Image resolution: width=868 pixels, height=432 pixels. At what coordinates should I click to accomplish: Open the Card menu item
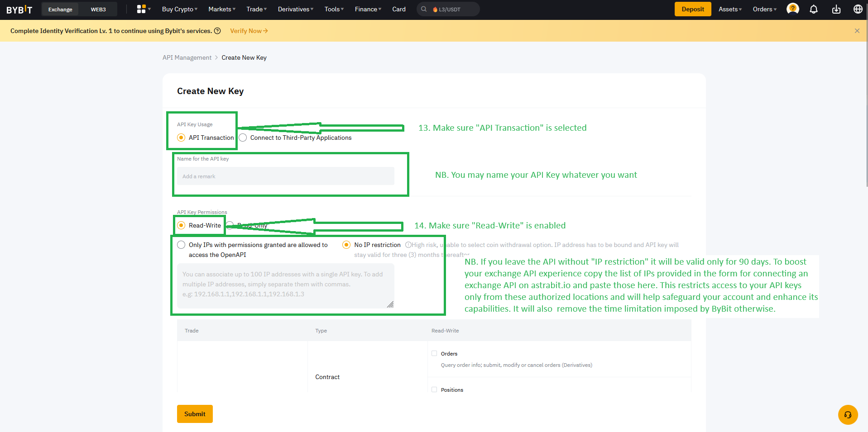(399, 9)
